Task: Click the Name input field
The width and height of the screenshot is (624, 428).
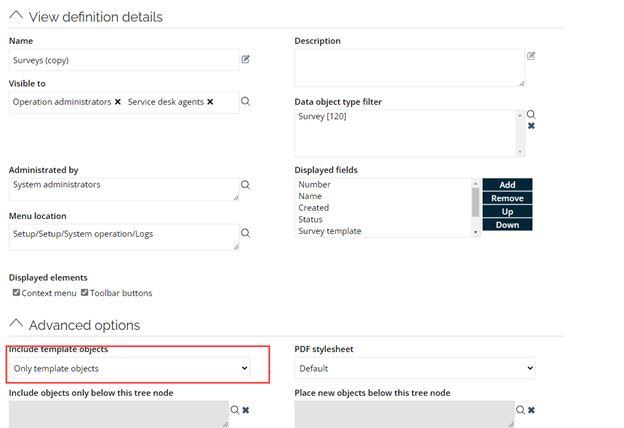Action: click(x=124, y=60)
